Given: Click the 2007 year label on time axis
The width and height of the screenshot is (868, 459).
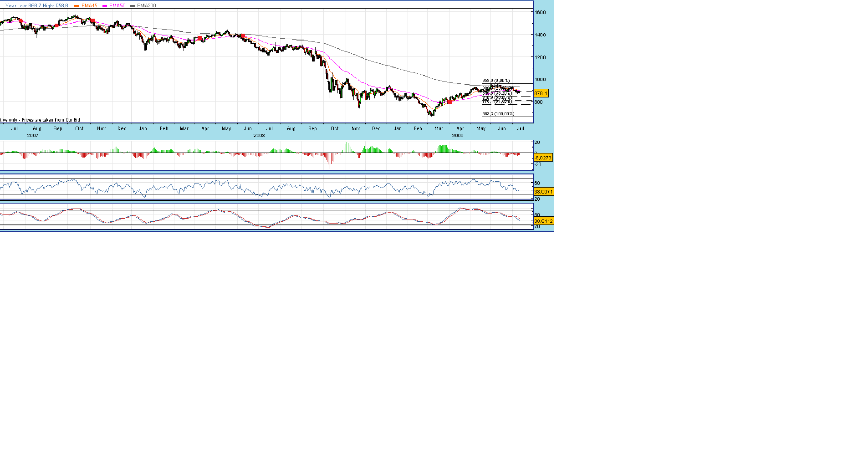Looking at the screenshot, I should tap(33, 136).
